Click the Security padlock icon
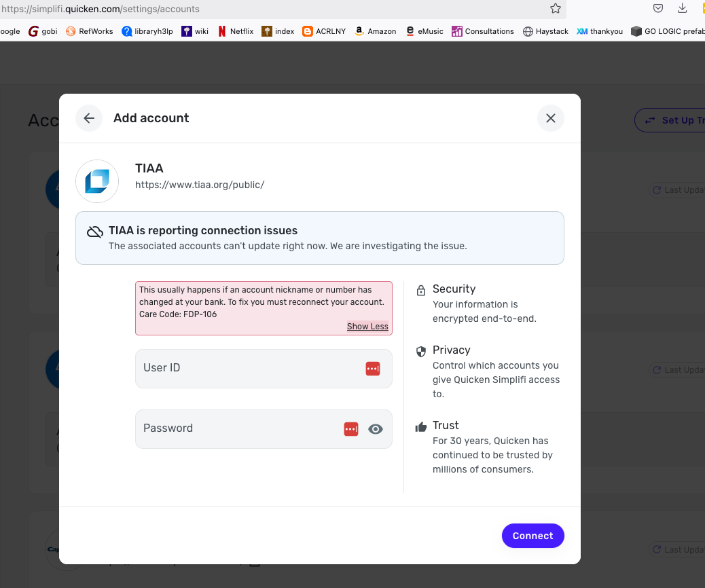Image resolution: width=705 pixels, height=588 pixels. pyautogui.click(x=421, y=289)
